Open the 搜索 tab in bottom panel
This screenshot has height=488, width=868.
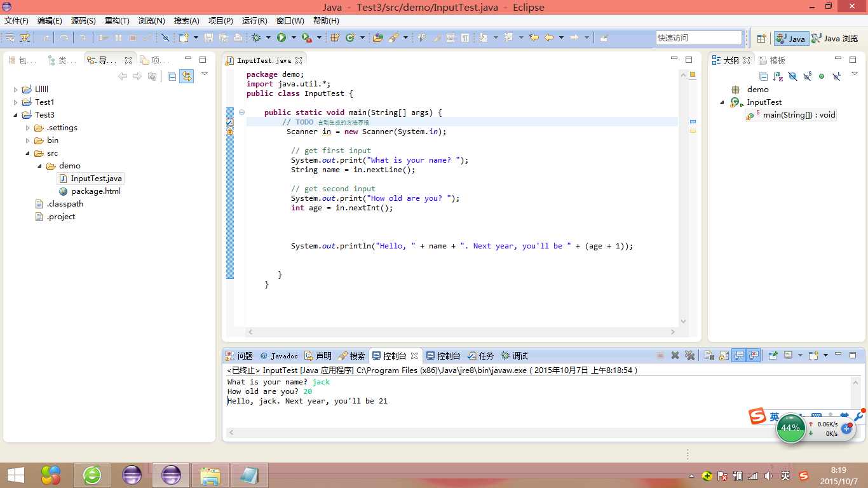tap(351, 356)
